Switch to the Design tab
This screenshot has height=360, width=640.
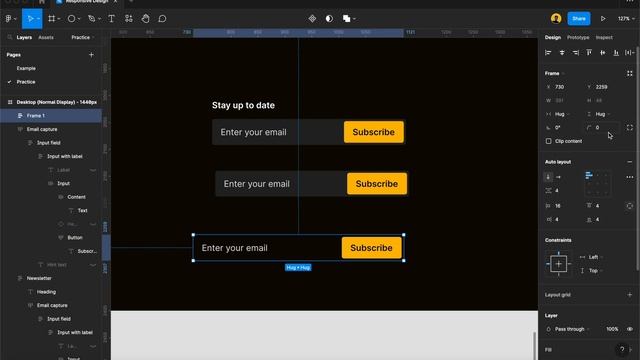(553, 37)
